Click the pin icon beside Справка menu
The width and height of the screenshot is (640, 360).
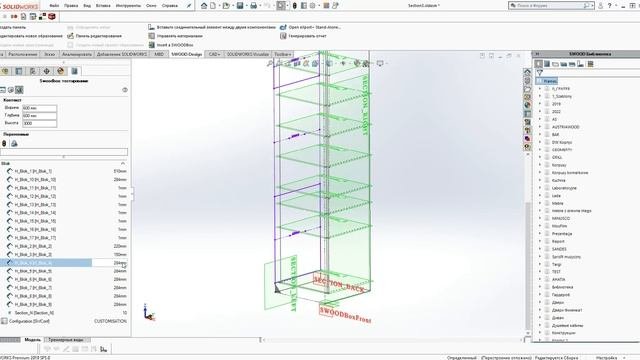(x=189, y=6)
